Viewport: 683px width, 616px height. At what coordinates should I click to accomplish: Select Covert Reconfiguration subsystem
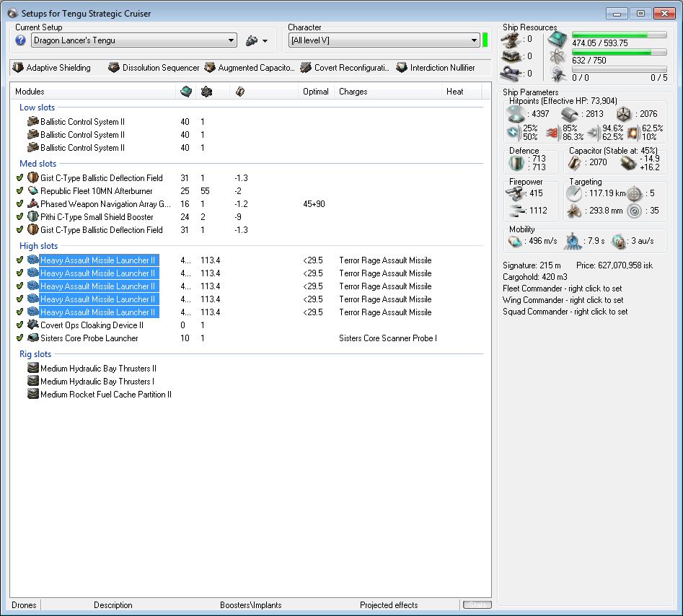click(x=345, y=68)
